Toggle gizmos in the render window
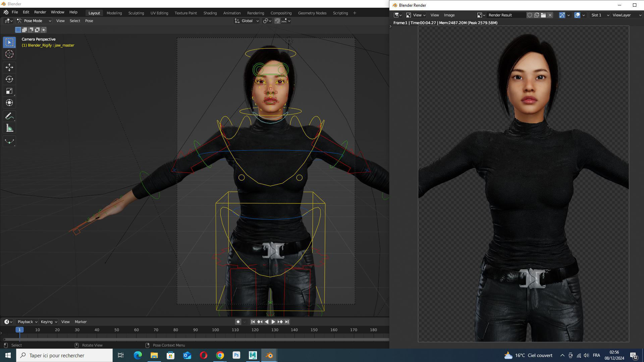The width and height of the screenshot is (644, 362). point(562,15)
